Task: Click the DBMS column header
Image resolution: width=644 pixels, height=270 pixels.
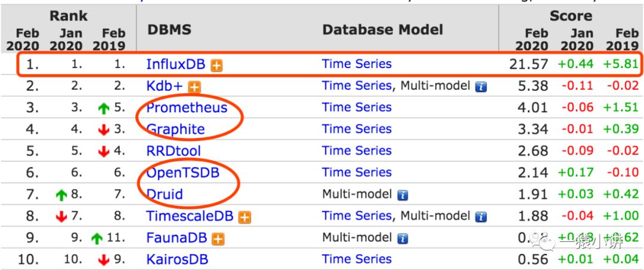Action: [x=169, y=29]
